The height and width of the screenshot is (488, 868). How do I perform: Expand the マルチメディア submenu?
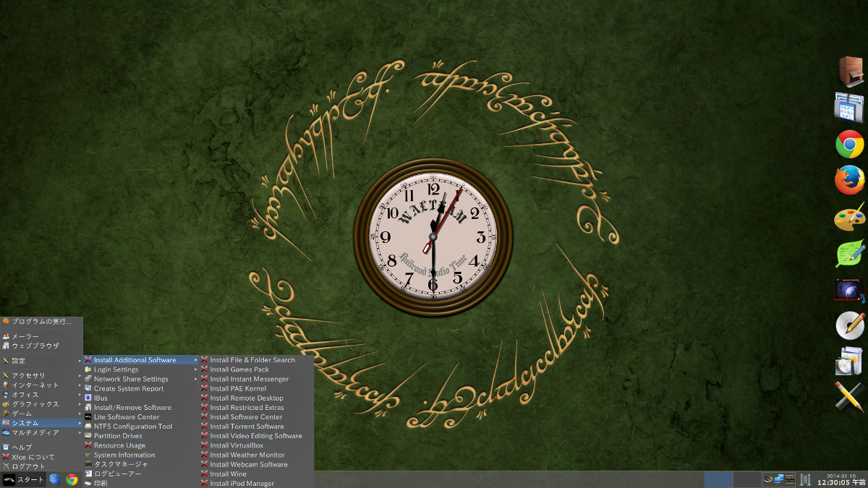[x=41, y=432]
